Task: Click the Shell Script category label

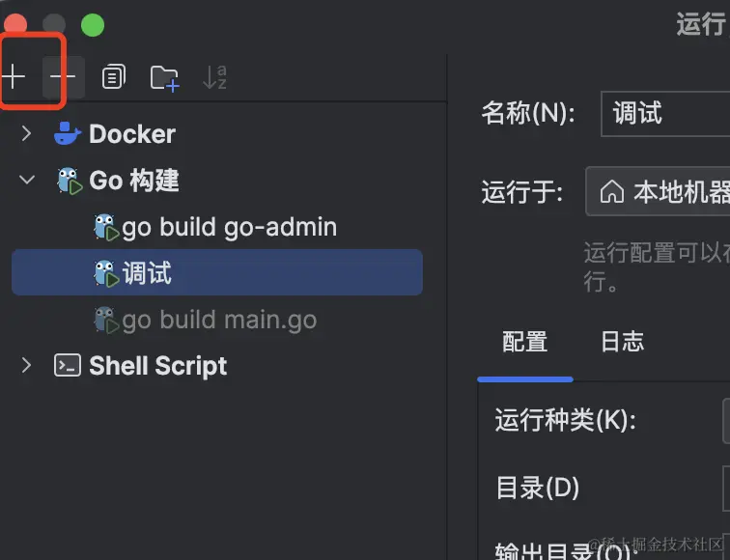Action: pos(157,366)
